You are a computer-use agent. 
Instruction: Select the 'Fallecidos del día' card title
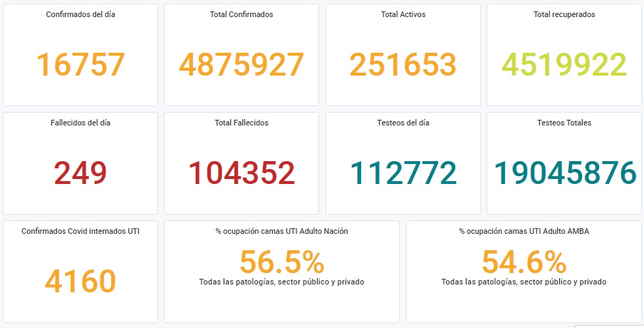click(x=80, y=123)
